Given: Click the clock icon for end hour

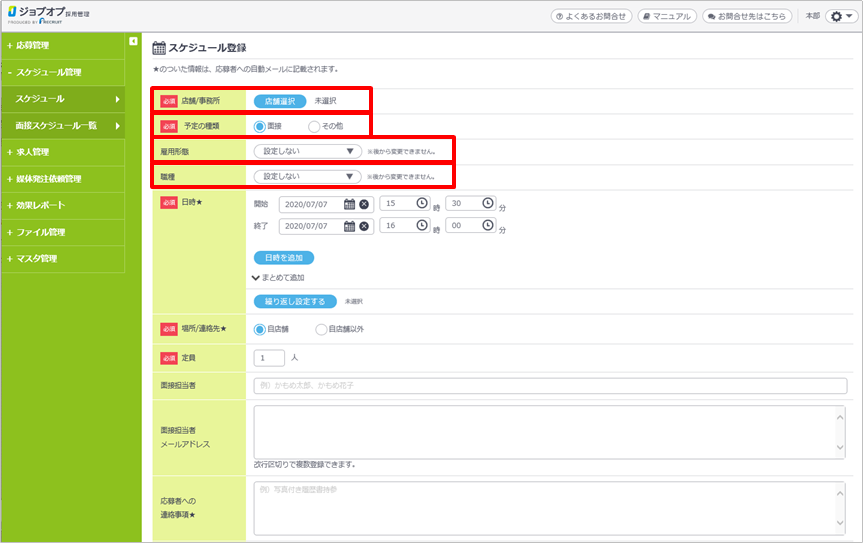Looking at the screenshot, I should [422, 226].
